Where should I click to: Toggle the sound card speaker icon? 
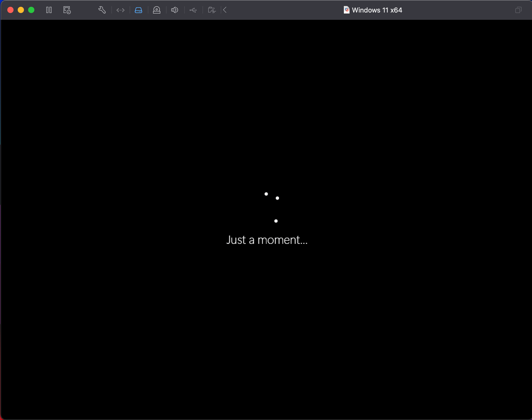click(175, 10)
